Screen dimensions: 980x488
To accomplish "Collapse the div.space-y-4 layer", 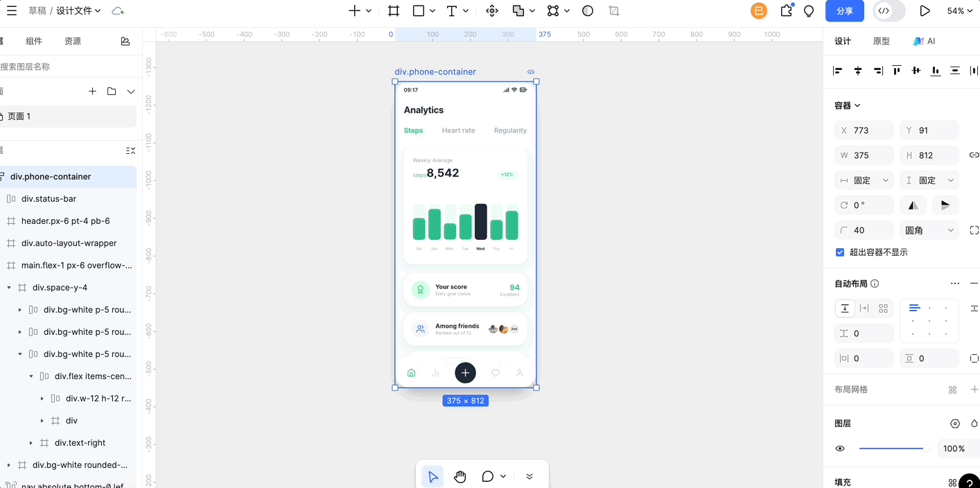I will click(x=9, y=288).
